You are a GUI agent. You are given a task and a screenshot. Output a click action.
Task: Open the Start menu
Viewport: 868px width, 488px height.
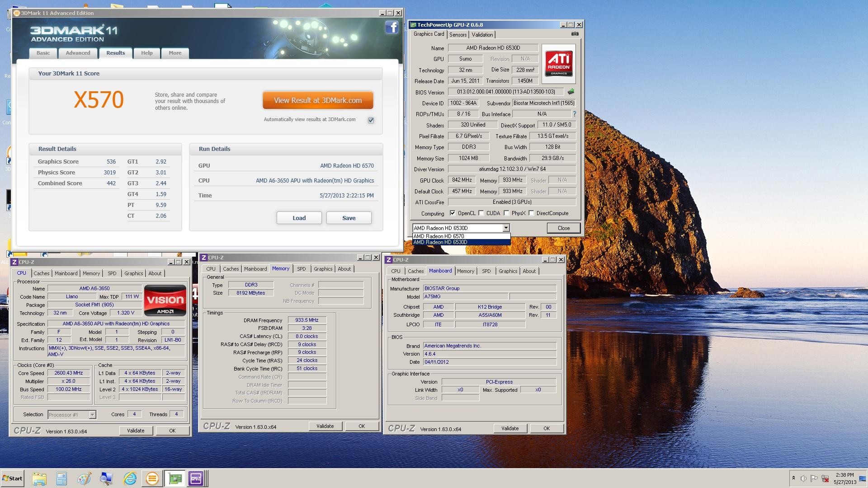pyautogui.click(x=12, y=479)
